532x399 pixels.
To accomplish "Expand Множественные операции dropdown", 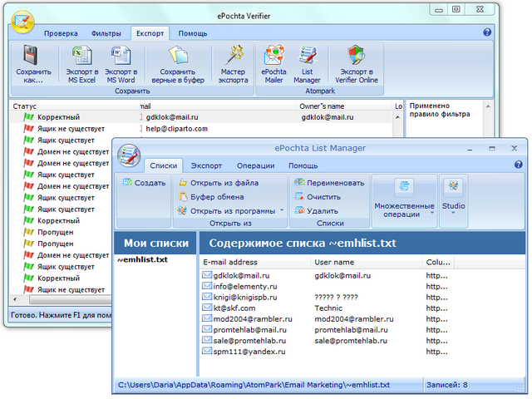I will click(432, 213).
